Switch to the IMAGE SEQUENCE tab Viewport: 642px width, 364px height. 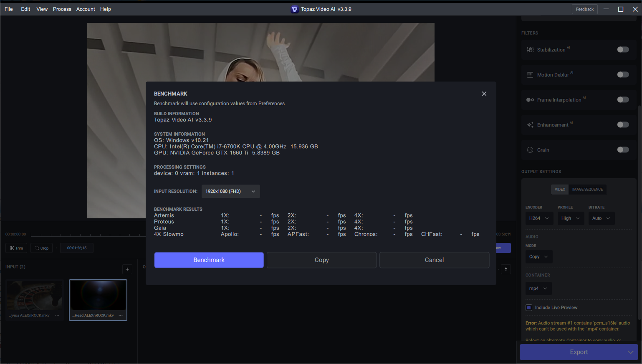tap(587, 190)
